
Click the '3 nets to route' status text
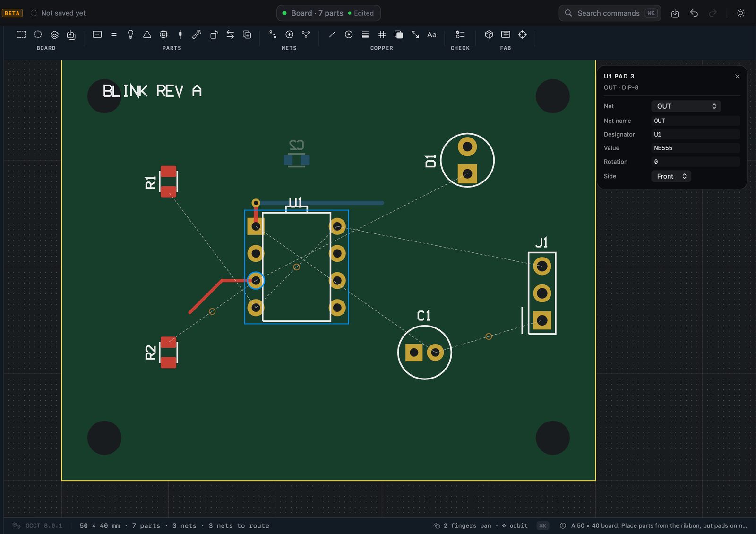click(239, 526)
